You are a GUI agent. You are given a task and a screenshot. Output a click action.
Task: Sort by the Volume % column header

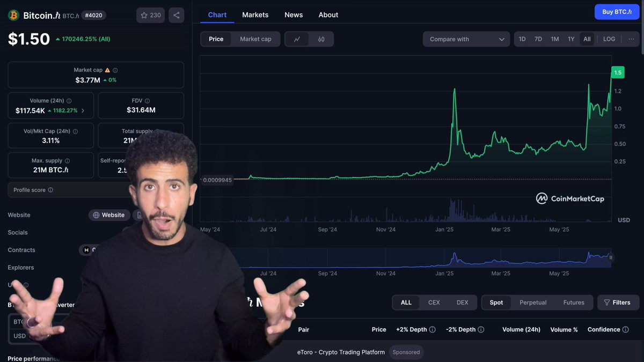[x=564, y=330]
